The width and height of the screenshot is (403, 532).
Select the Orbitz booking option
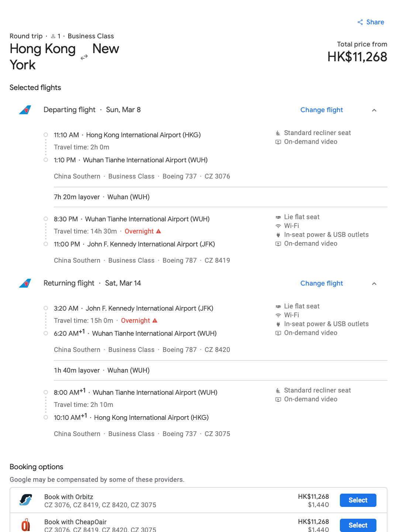tap(358, 500)
